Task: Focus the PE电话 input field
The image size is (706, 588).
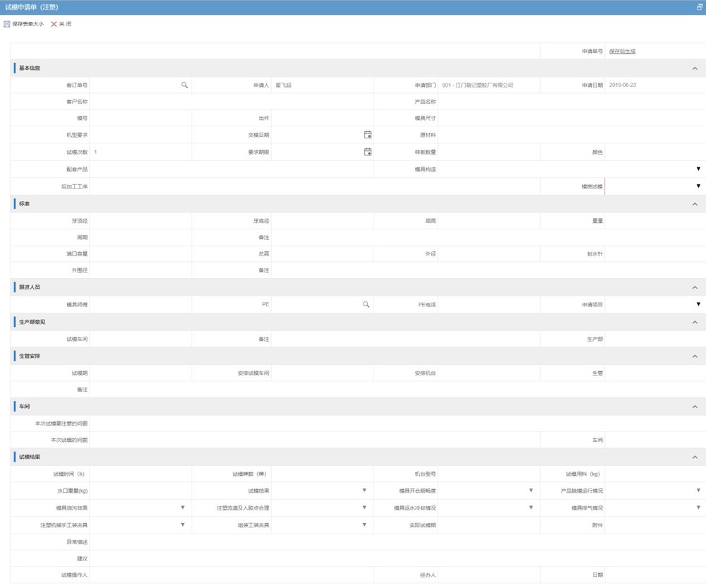Action: click(489, 305)
